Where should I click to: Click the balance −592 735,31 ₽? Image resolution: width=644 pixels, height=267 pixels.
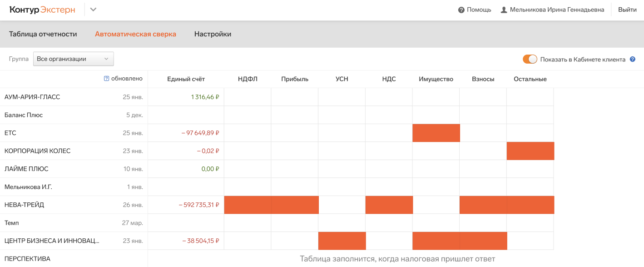tap(199, 205)
